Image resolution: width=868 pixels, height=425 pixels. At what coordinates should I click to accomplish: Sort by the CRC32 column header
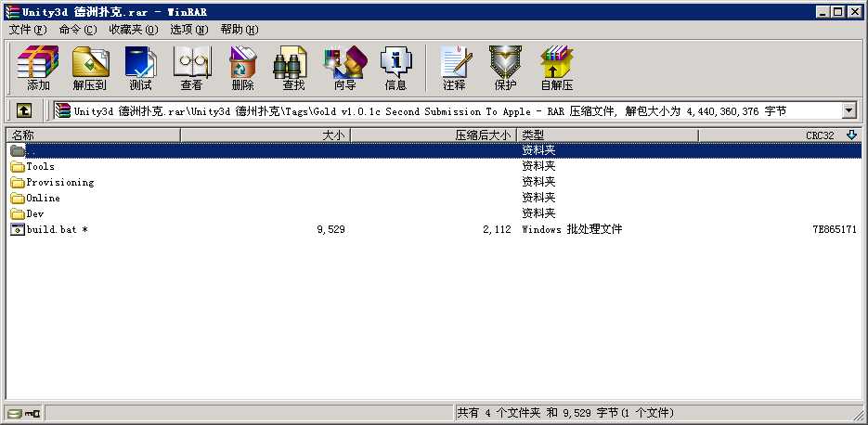click(x=780, y=135)
